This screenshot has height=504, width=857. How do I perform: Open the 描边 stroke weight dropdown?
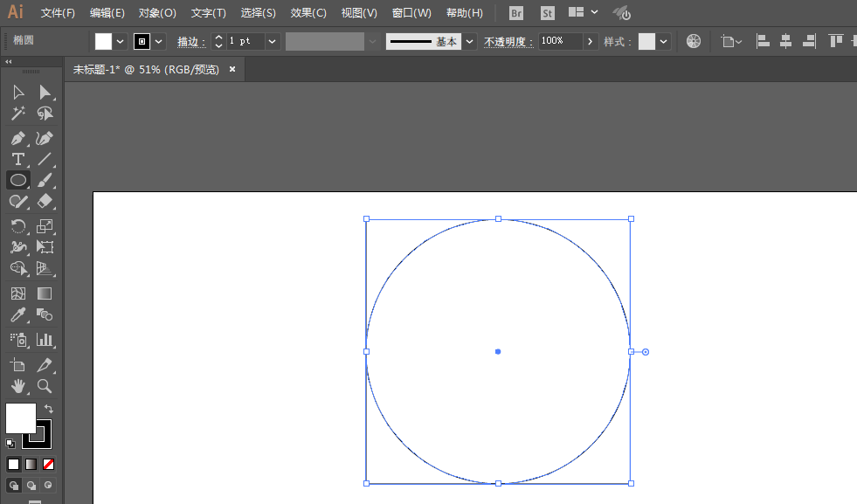(271, 40)
